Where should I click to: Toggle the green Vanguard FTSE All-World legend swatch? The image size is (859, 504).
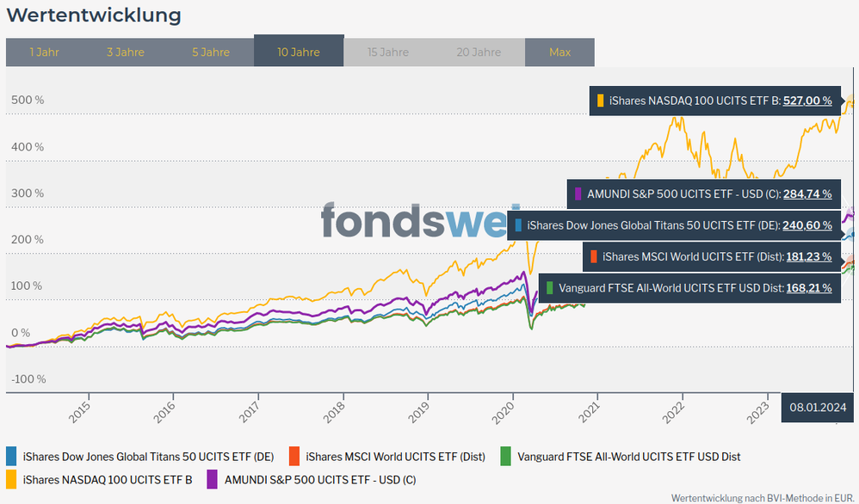pyautogui.click(x=507, y=457)
